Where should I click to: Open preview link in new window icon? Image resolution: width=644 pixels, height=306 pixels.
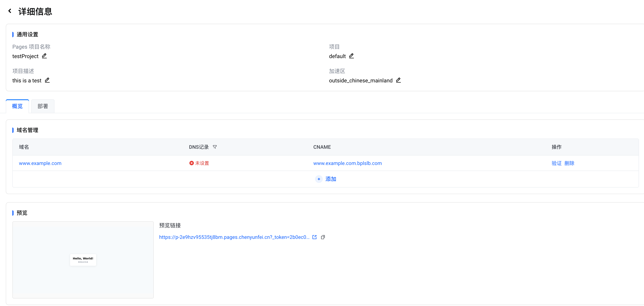click(x=314, y=237)
